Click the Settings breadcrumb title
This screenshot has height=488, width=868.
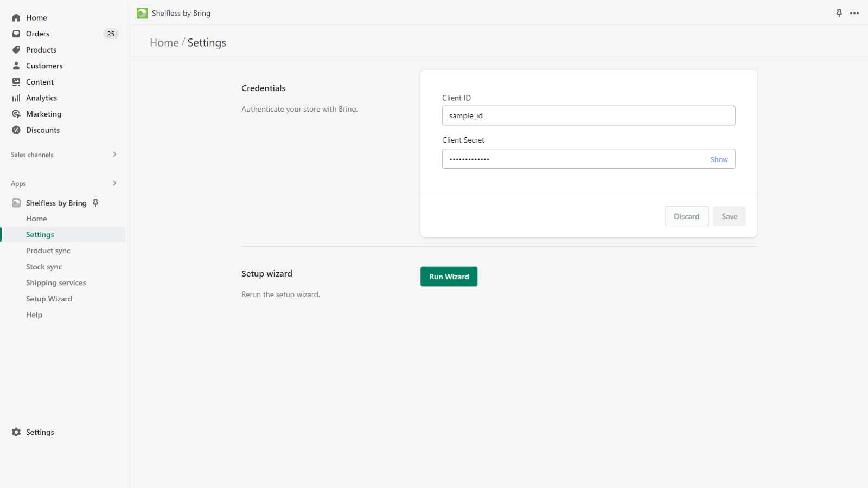[x=207, y=43]
